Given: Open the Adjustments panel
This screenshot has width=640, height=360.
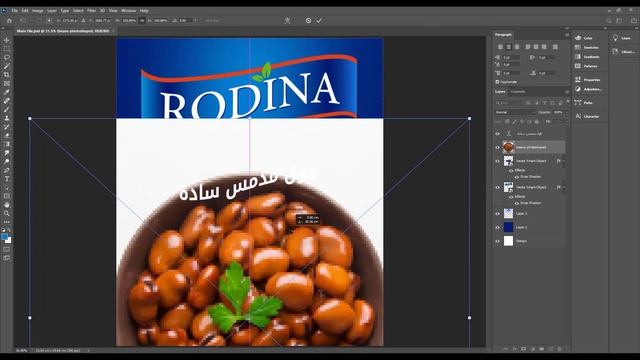Looking at the screenshot, I should (588, 89).
